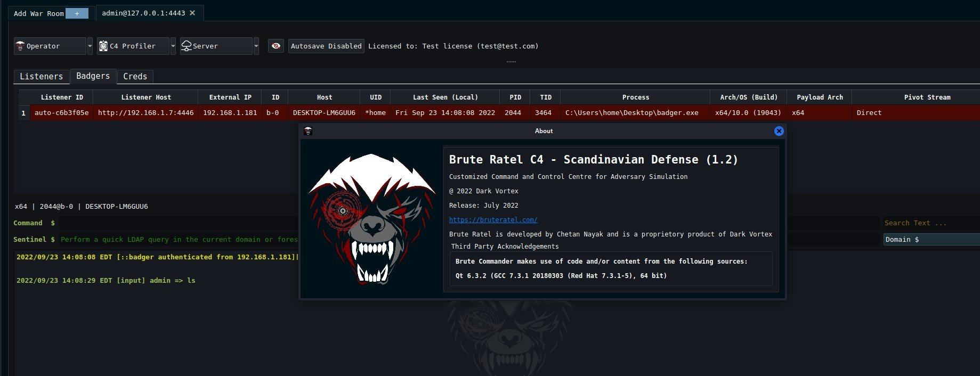
Task: Open the Operator menu
Action: [50, 46]
